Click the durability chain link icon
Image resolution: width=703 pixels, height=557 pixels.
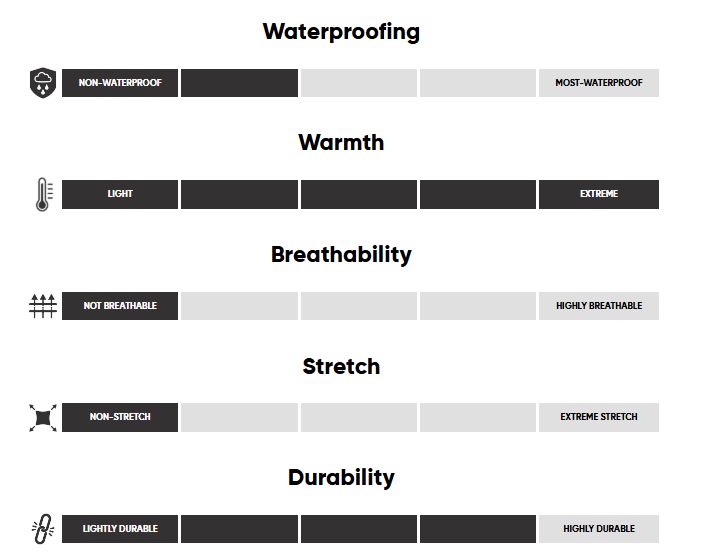click(42, 529)
